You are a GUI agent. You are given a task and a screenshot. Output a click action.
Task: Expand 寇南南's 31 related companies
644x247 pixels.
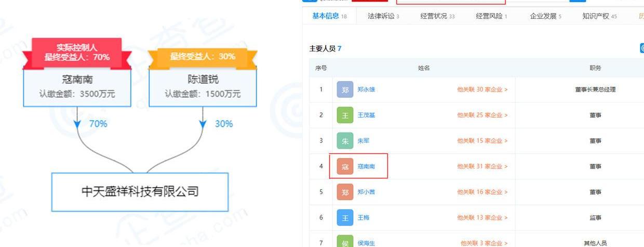pyautogui.click(x=482, y=166)
